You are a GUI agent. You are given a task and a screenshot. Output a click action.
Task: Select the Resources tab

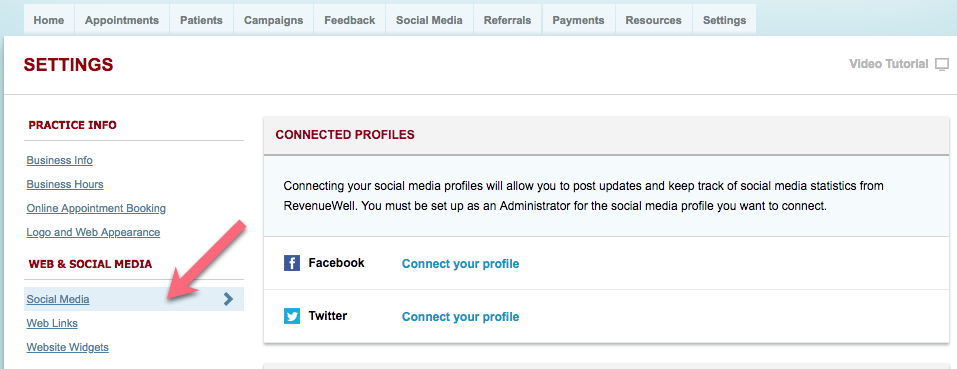click(x=654, y=20)
